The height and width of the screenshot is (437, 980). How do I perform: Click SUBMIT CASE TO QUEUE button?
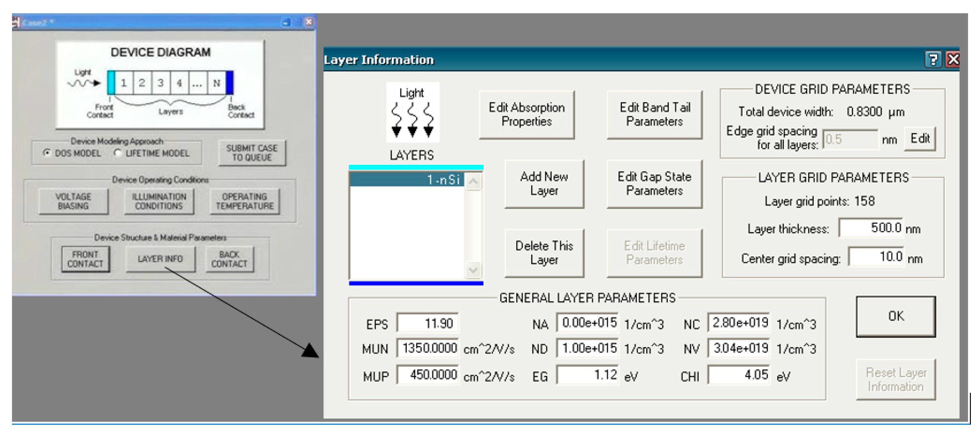252,153
